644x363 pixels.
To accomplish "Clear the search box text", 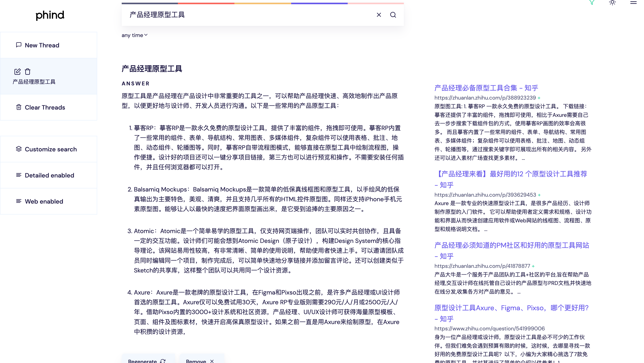I will (x=379, y=15).
